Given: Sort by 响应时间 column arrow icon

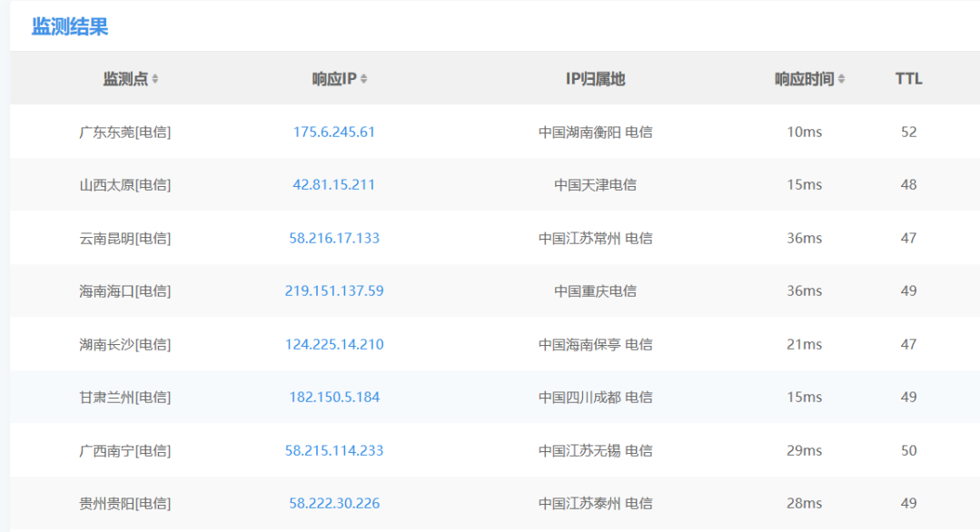Looking at the screenshot, I should pos(841,79).
